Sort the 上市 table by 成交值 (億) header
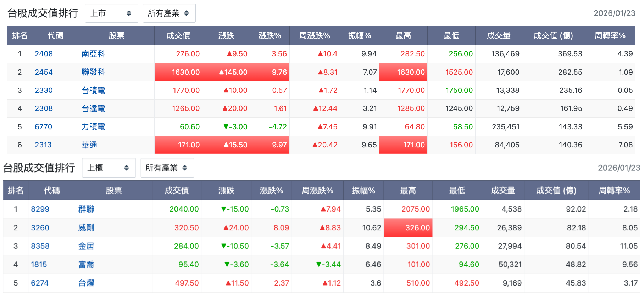The height and width of the screenshot is (293, 644). point(553,35)
